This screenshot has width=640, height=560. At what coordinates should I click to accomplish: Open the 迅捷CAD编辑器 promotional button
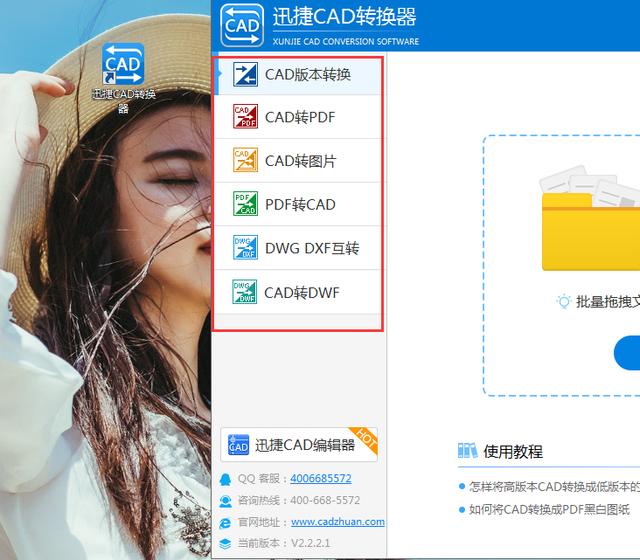(x=299, y=444)
